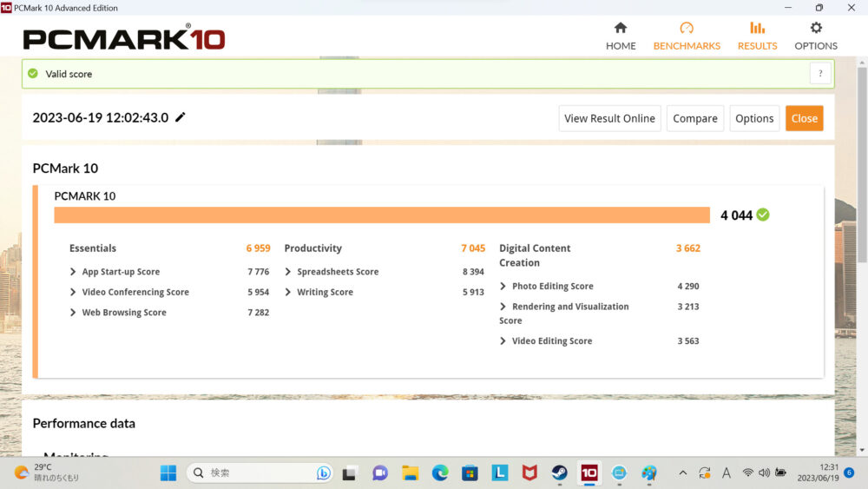This screenshot has height=489, width=868.
Task: Launch Microsoft Edge from the taskbar
Action: 440,473
